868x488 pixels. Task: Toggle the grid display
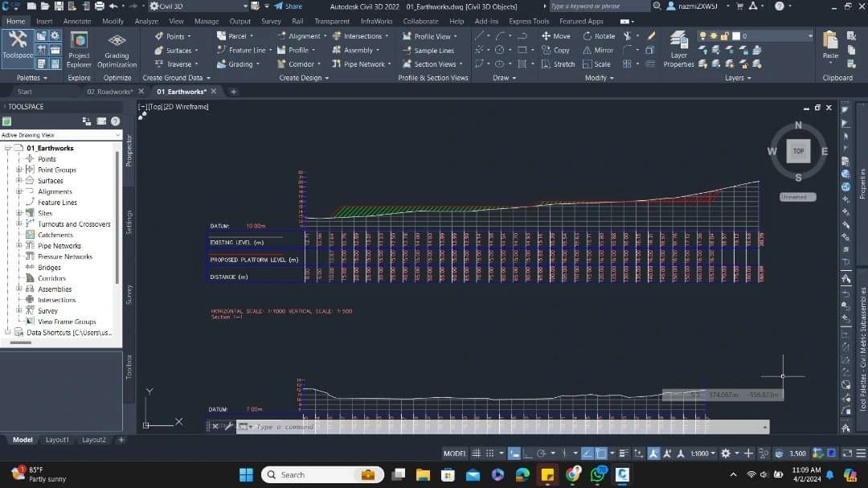[476, 453]
